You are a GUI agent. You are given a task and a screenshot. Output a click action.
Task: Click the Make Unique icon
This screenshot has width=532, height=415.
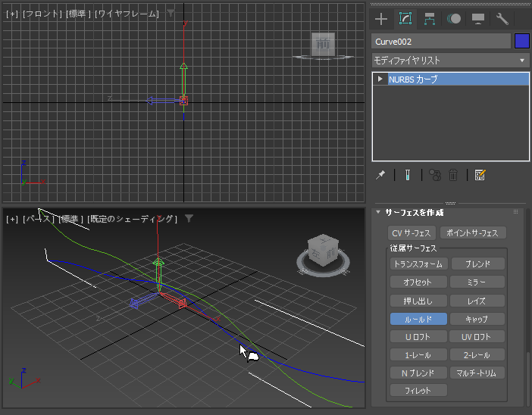point(435,175)
